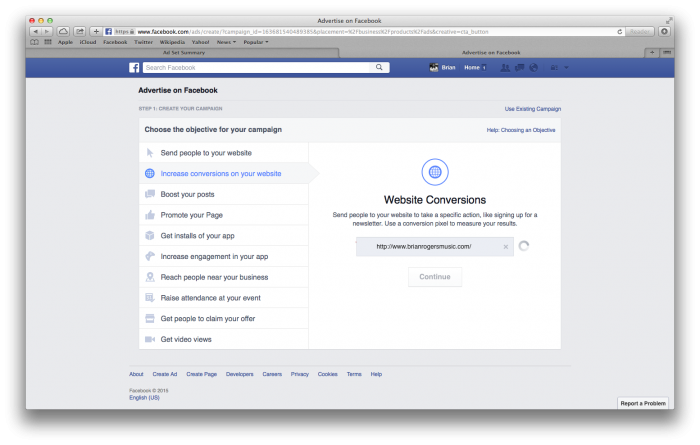The width and height of the screenshot is (700, 445).
Task: Open the Top Sites grid icon
Action: tap(48, 42)
